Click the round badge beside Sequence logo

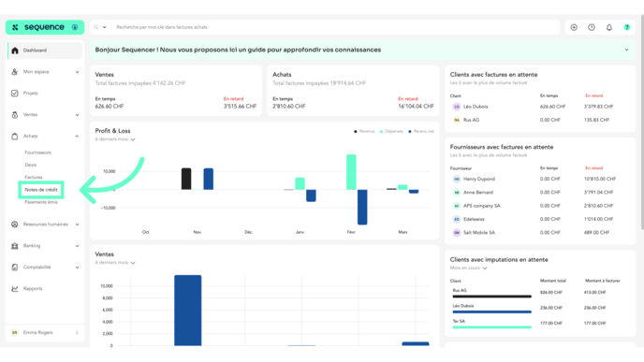(75, 27)
